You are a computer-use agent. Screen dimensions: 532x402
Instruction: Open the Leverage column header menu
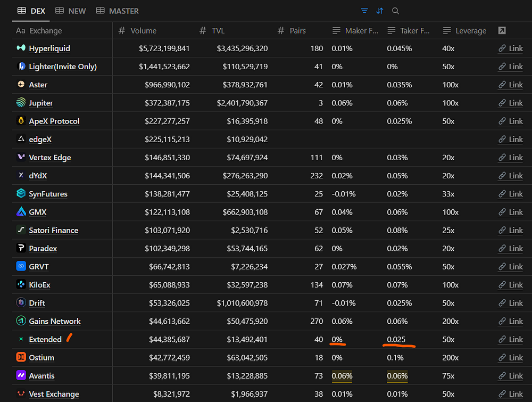[465, 30]
